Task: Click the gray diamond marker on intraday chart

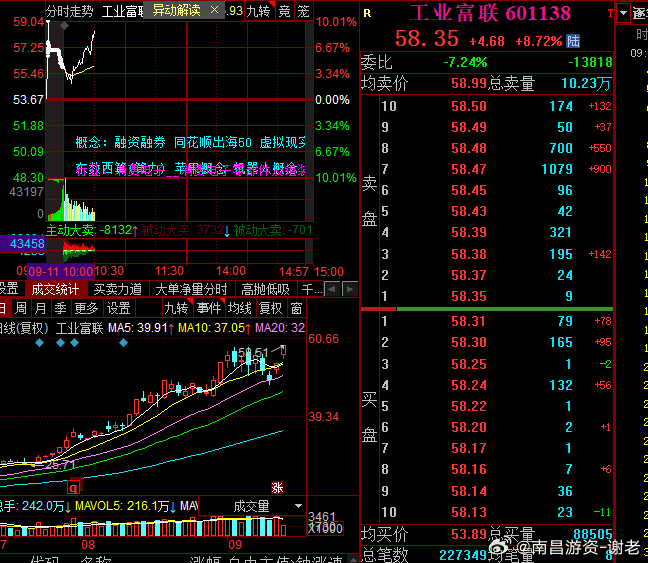Action: 64,26
